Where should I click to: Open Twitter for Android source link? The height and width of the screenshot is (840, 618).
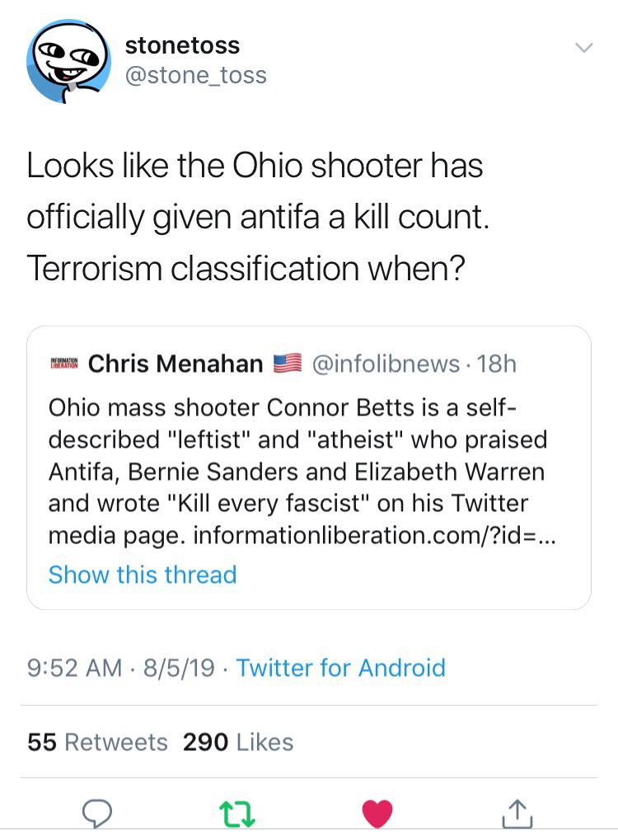[340, 667]
